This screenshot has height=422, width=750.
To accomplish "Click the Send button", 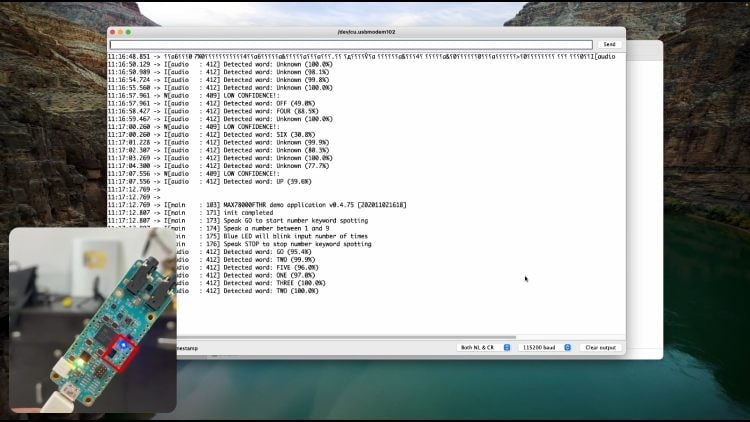I will 609,44.
